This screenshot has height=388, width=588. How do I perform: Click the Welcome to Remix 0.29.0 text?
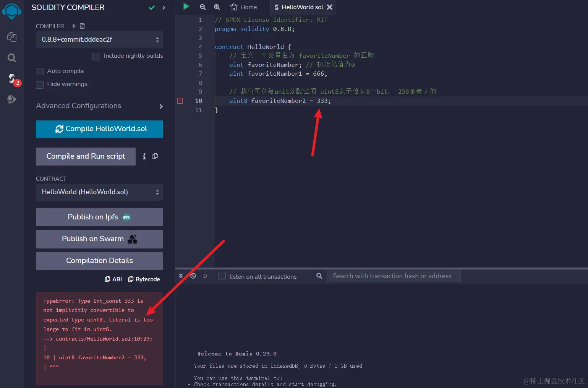click(x=237, y=354)
